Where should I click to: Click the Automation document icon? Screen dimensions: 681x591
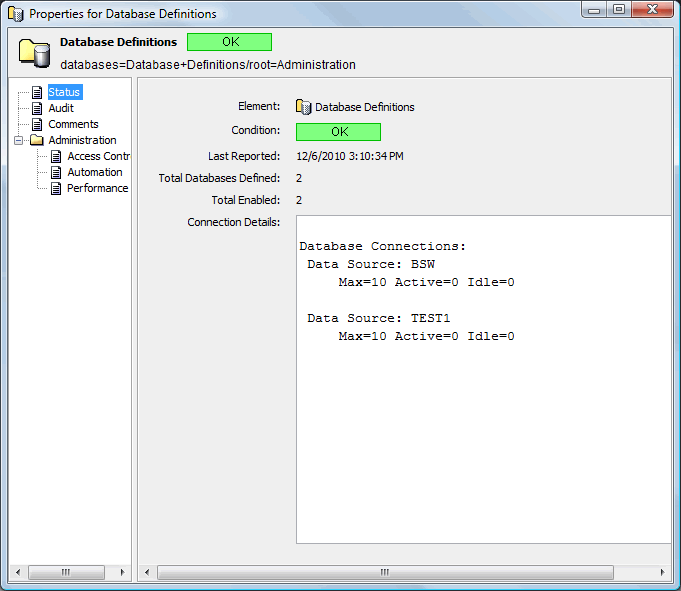(x=56, y=172)
